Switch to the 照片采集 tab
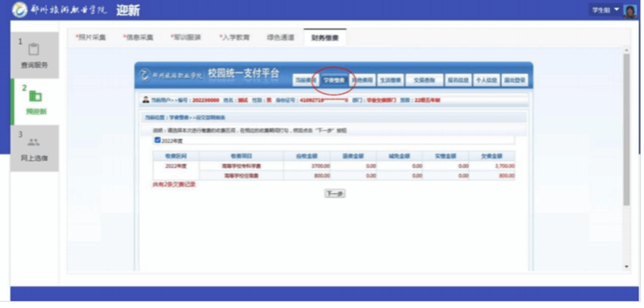The width and height of the screenshot is (644, 308). pos(91,38)
